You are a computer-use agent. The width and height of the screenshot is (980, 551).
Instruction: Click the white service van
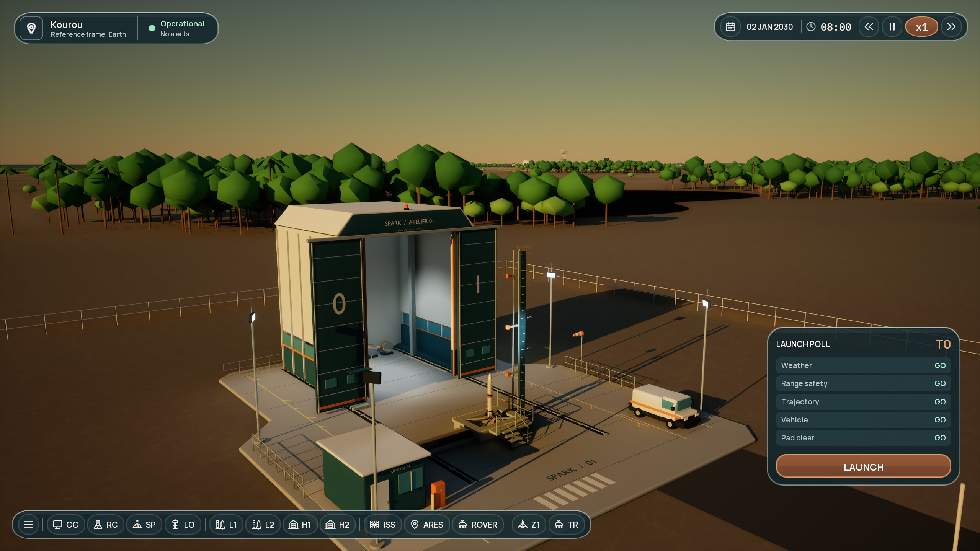pyautogui.click(x=664, y=406)
